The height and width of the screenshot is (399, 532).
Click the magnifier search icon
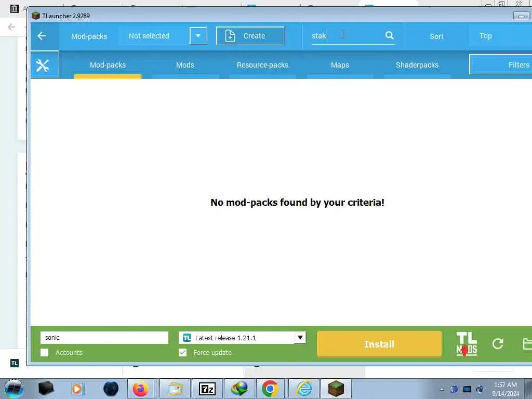[390, 35]
